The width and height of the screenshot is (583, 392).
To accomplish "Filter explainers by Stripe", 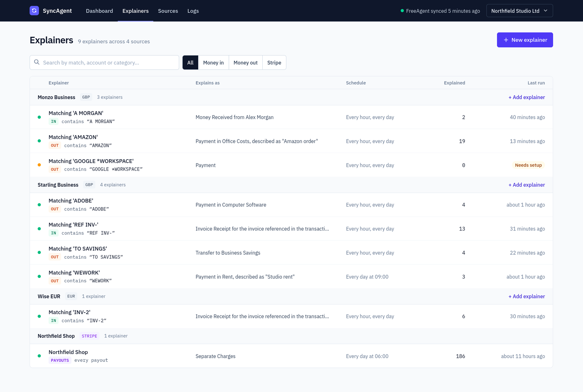I will 274,63.
